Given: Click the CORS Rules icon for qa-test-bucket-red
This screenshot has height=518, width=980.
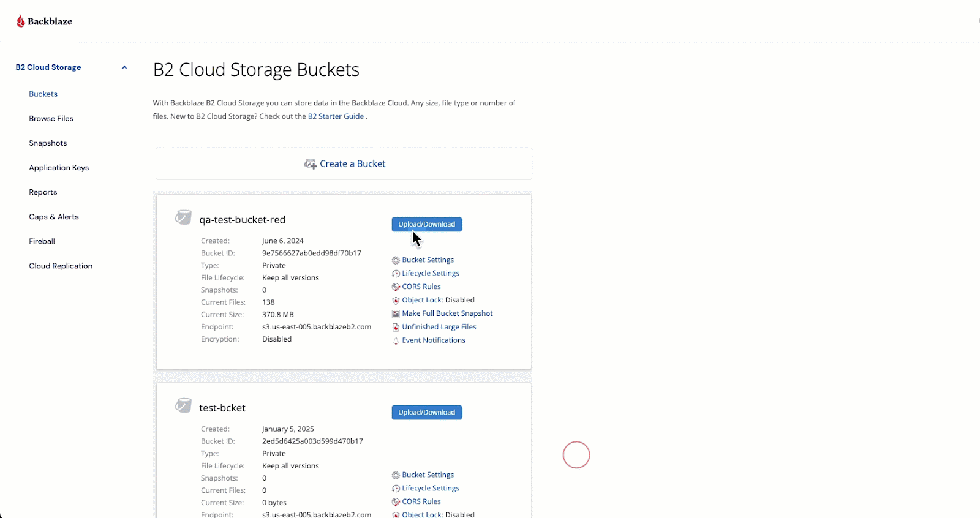Looking at the screenshot, I should [x=396, y=287].
